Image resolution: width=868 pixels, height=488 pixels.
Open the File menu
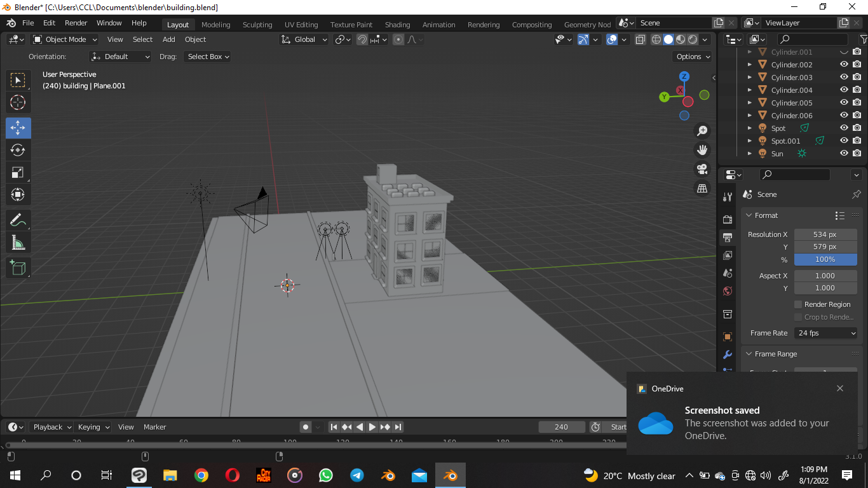click(x=28, y=23)
